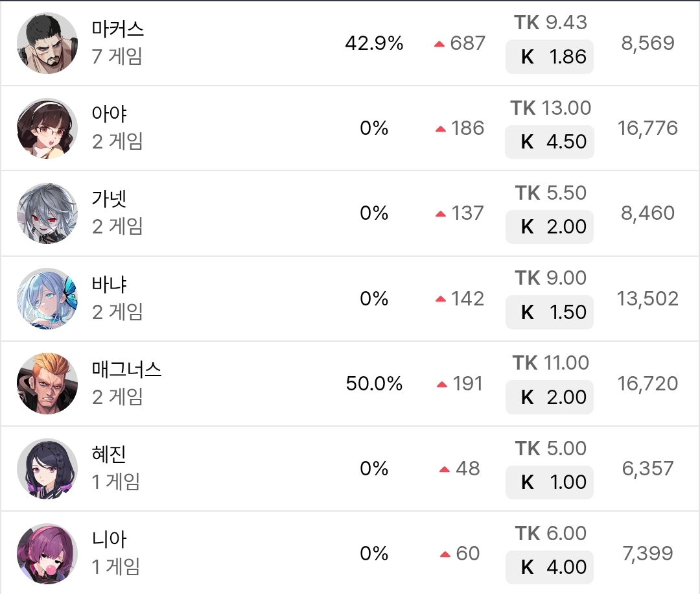Select K 4.00 badge for 니아
Screen dimensions: 700x594
click(x=550, y=567)
